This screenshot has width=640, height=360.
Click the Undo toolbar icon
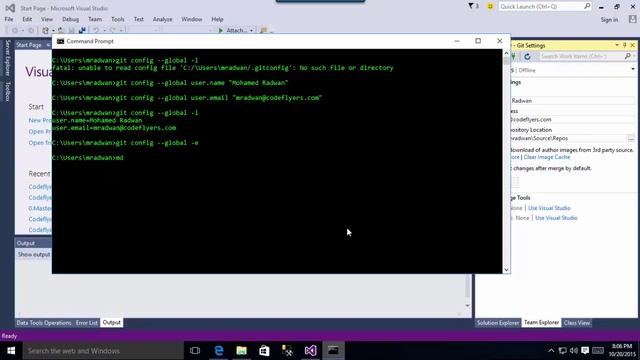pos(96,31)
